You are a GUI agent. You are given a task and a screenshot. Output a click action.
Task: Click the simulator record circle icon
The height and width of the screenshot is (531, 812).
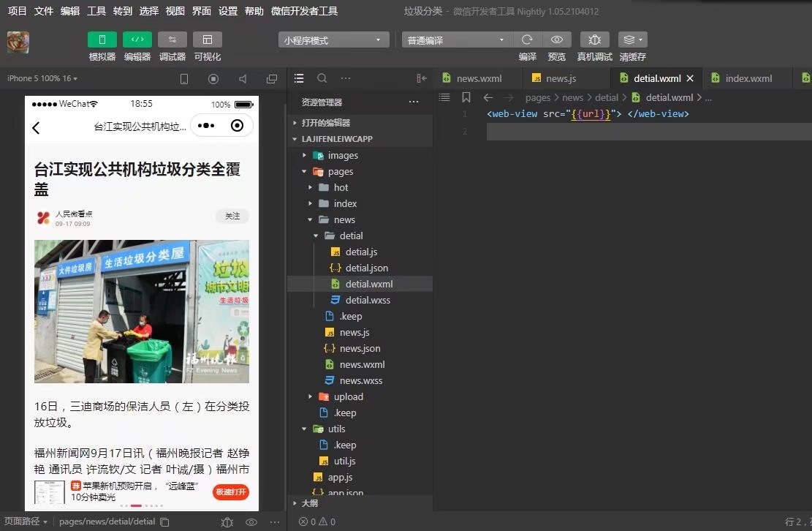[213, 79]
